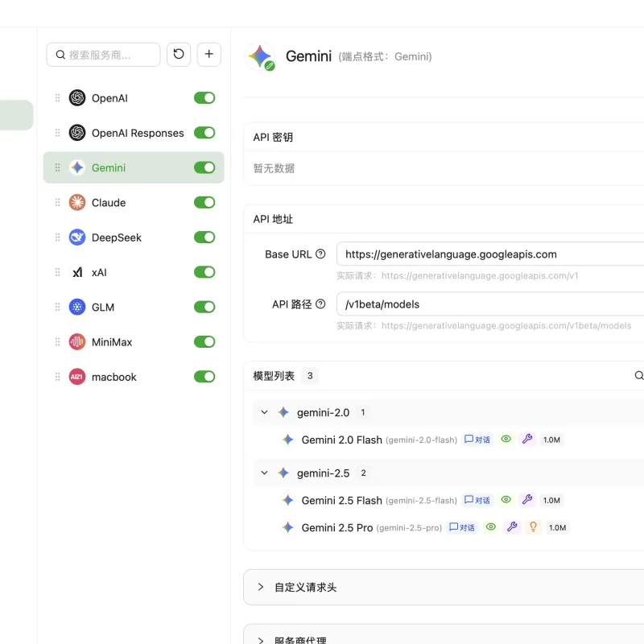The image size is (644, 644).
Task: Collapse the gemini-2.5 model group
Action: click(x=265, y=473)
